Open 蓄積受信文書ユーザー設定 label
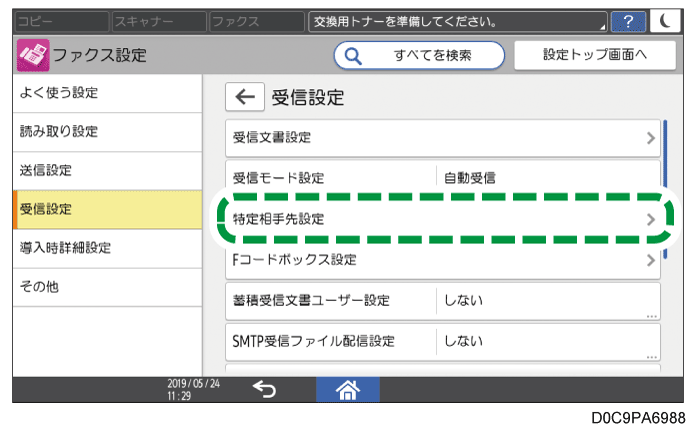695x431 pixels. (311, 301)
